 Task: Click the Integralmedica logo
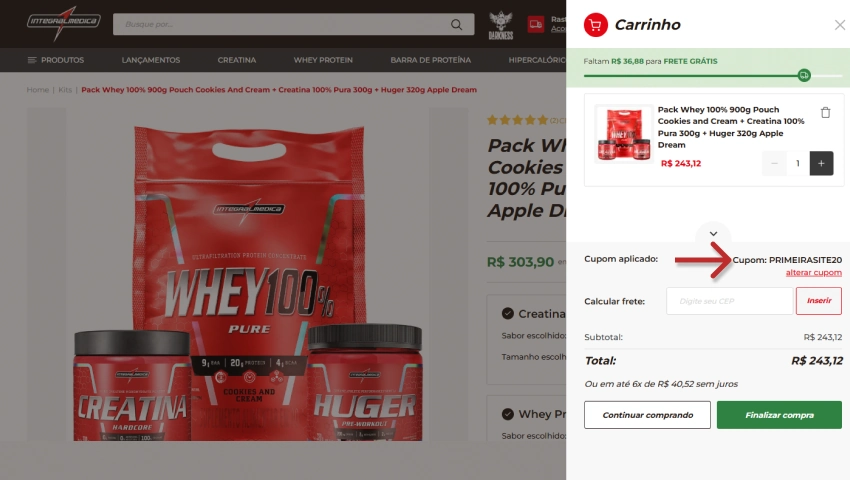pyautogui.click(x=63, y=23)
